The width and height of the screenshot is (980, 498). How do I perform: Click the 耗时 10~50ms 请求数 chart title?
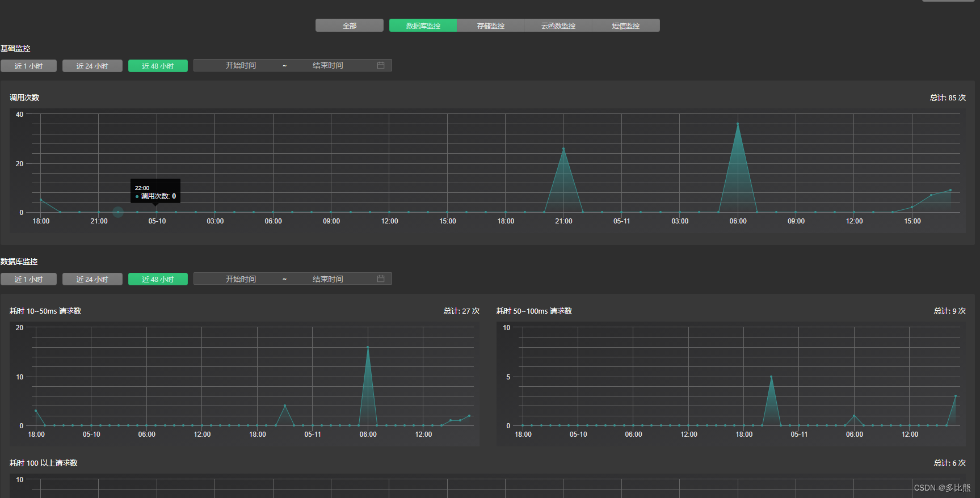45,311
